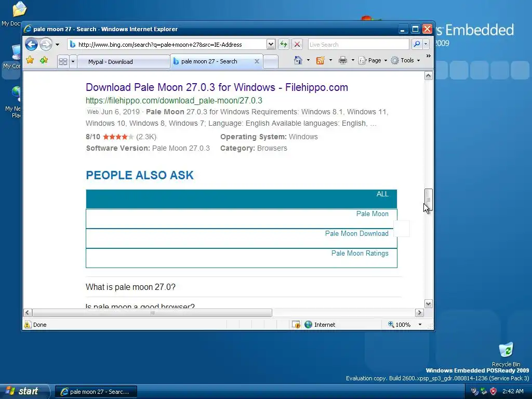Image resolution: width=532 pixels, height=399 pixels.
Task: Open Download Pale Moon 27.0.3 Filehippo link
Action: pyautogui.click(x=217, y=87)
